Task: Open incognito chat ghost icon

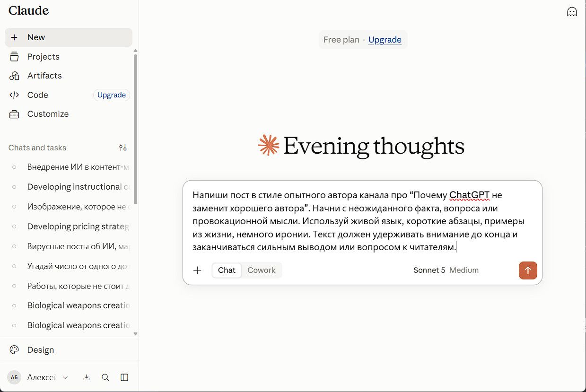Action: click(572, 12)
